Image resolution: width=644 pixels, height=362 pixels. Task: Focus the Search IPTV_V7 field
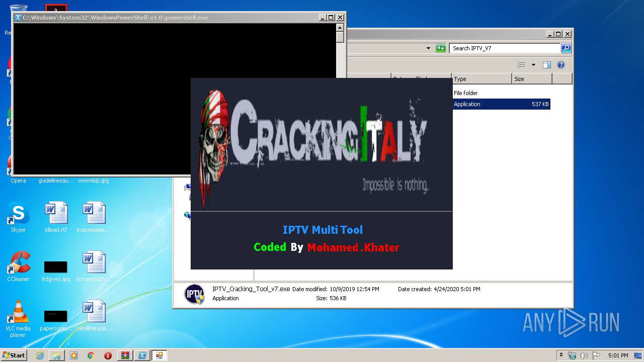(x=505, y=48)
